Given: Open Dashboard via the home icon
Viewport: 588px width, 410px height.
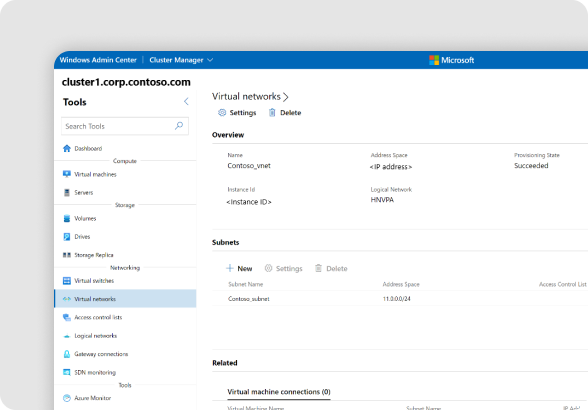Looking at the screenshot, I should click(x=67, y=148).
